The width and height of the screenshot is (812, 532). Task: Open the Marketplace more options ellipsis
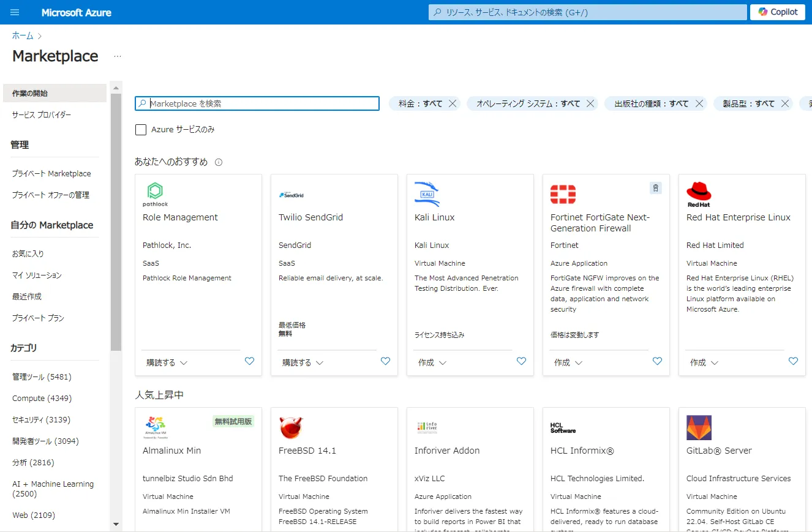[x=118, y=56]
